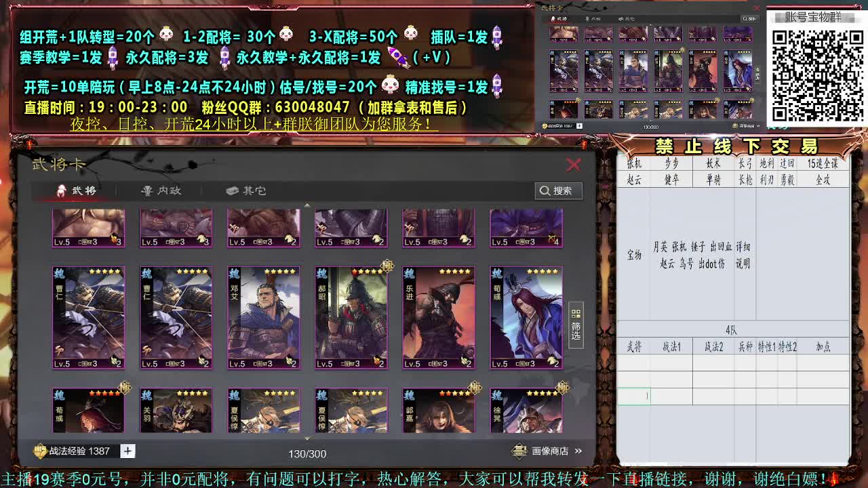Open the 其它 tab
Viewport: 868px width, 488px height.
point(246,190)
